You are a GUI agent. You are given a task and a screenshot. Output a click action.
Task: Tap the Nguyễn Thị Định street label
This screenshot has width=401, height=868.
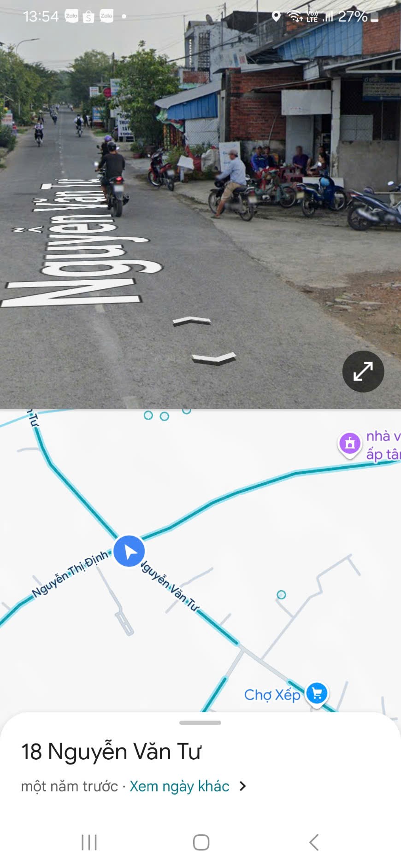[x=70, y=574]
